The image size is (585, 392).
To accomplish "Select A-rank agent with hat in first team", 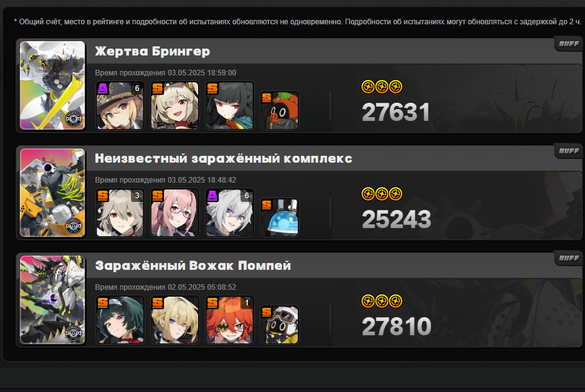I will [120, 106].
